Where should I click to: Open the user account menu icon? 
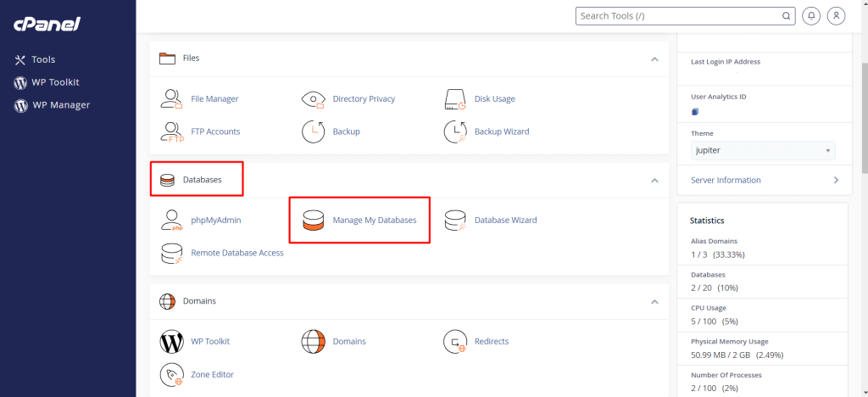[x=837, y=16]
